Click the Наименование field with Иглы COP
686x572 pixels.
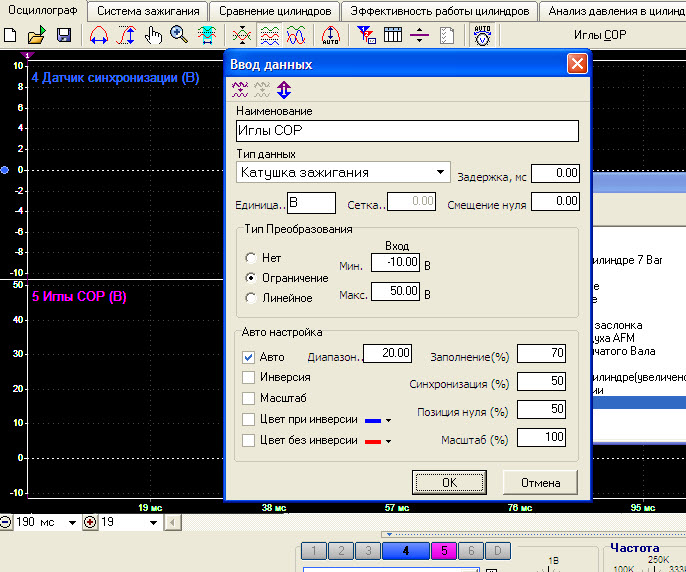coord(407,131)
